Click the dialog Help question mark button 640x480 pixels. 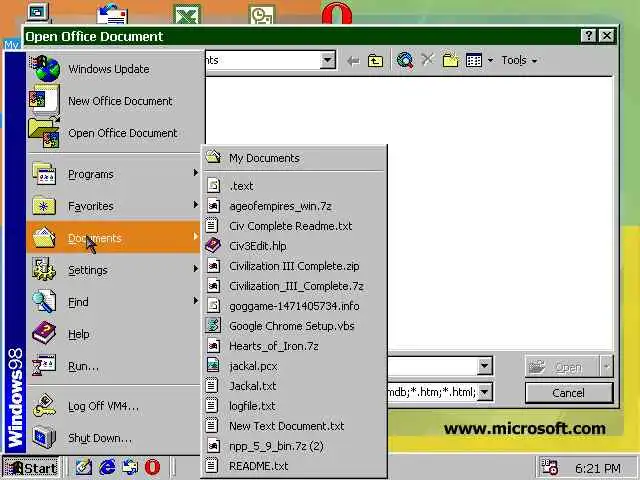(x=588, y=36)
